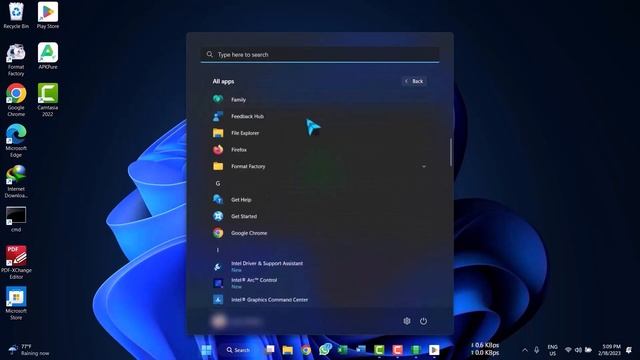Show hidden system tray icons
This screenshot has height=360, width=640.
coord(525,350)
